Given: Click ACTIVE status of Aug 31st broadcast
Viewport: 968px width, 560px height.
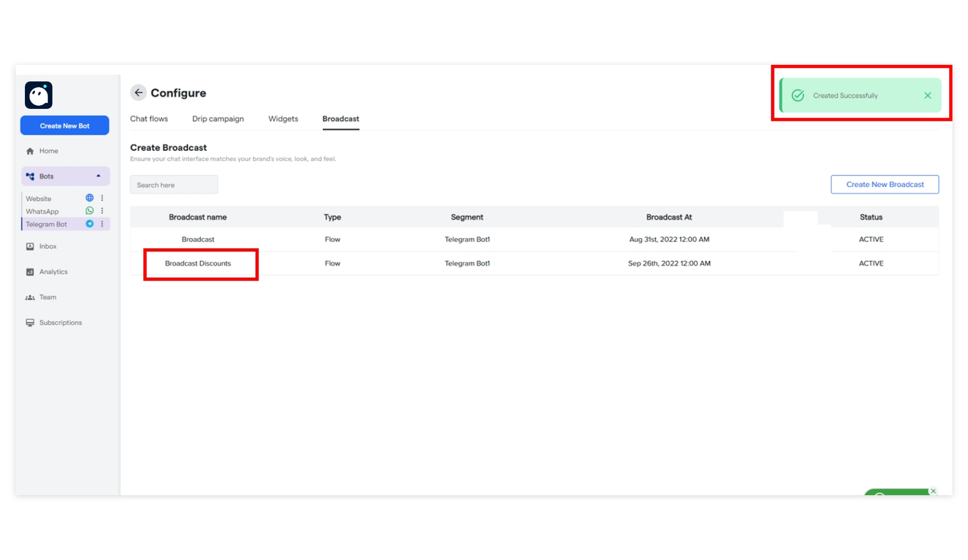Looking at the screenshot, I should click(x=871, y=239).
